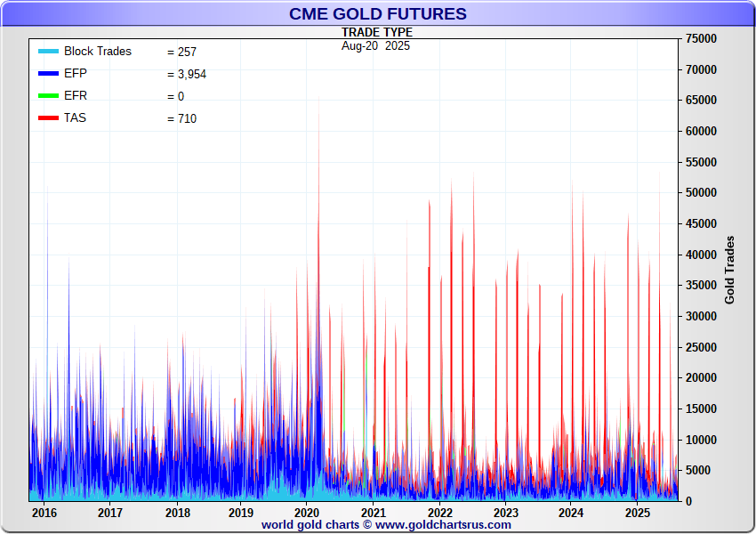Click the Block Trades value = 257
This screenshot has width=756, height=534.
(181, 52)
